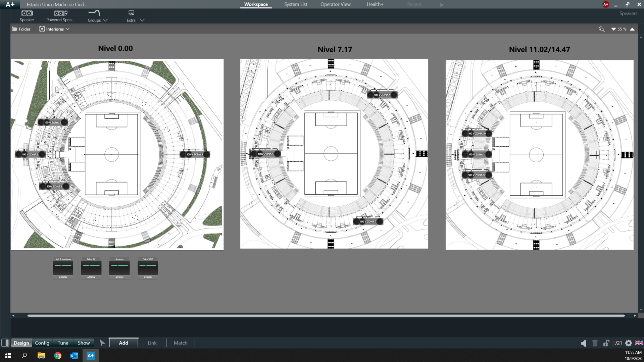Switch to Tune mode
Viewport: 644px width, 362px height.
click(x=63, y=343)
